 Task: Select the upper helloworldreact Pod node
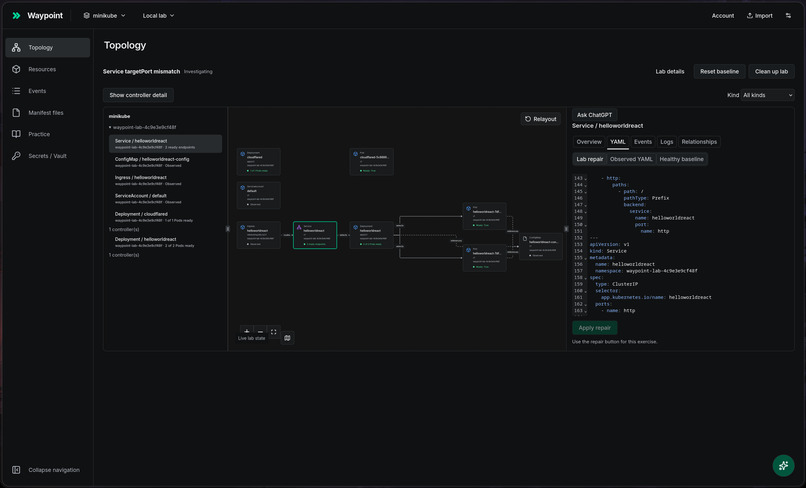pyautogui.click(x=484, y=216)
